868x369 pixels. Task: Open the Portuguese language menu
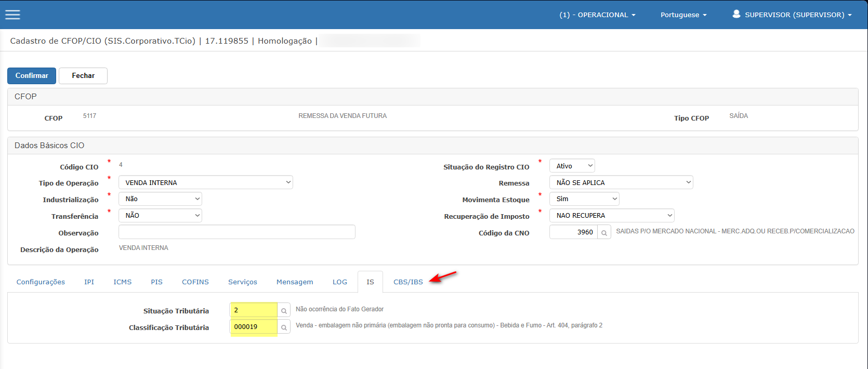(x=683, y=15)
